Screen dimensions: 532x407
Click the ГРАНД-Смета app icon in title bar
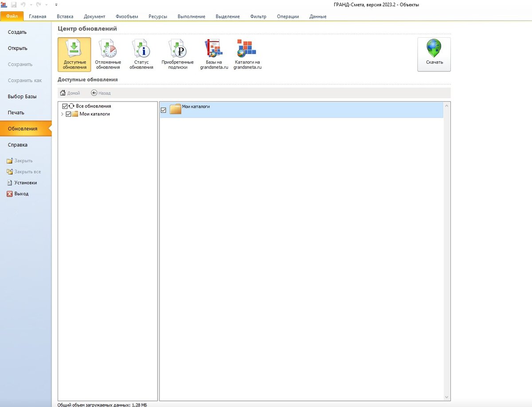[4, 4]
